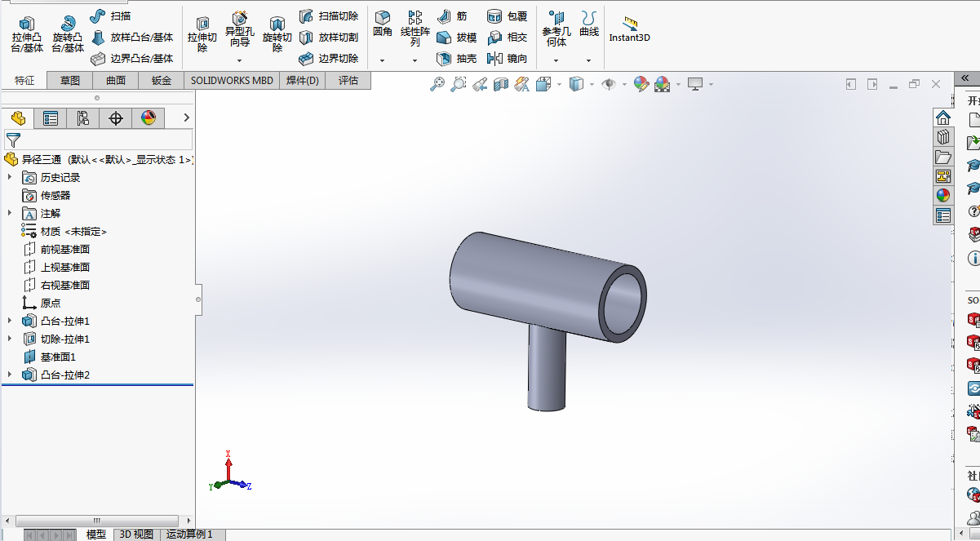Switch to the SOLIDWORKS MBD tab
Image resolution: width=980 pixels, height=541 pixels.
pyautogui.click(x=233, y=80)
